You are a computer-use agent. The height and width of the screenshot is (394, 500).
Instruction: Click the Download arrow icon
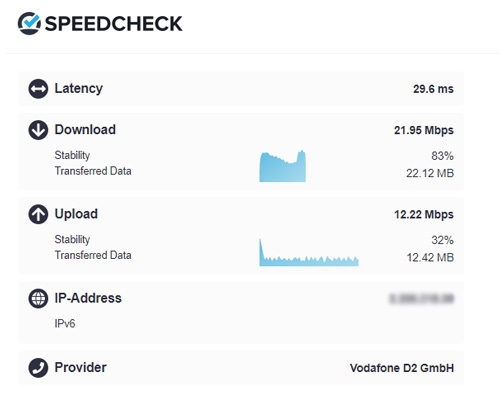pos(38,130)
